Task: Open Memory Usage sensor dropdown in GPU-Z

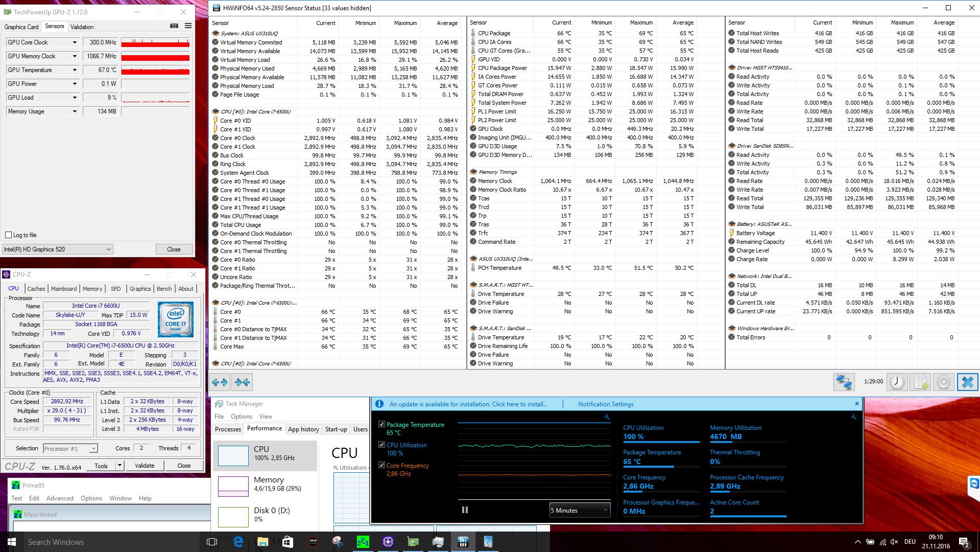Action: (x=75, y=111)
